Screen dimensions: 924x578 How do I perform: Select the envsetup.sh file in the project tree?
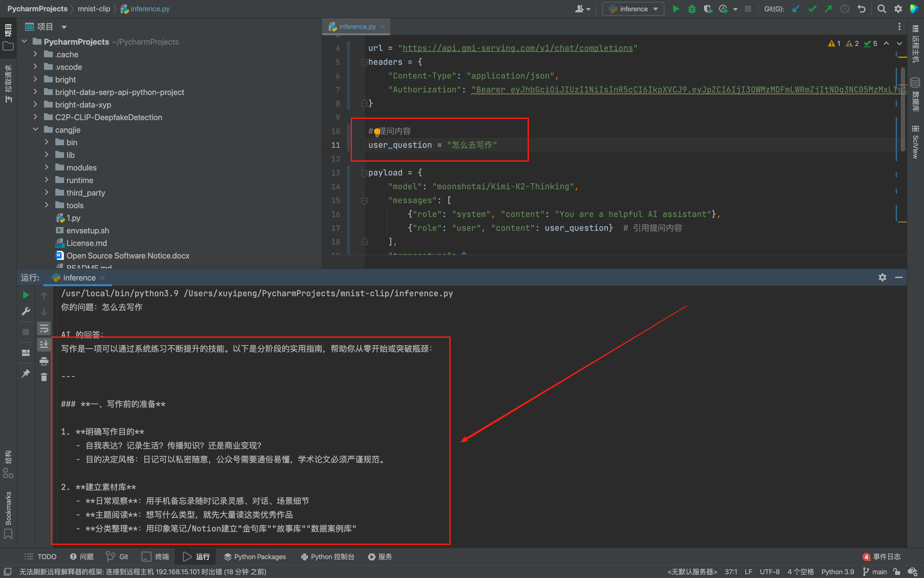coord(87,231)
